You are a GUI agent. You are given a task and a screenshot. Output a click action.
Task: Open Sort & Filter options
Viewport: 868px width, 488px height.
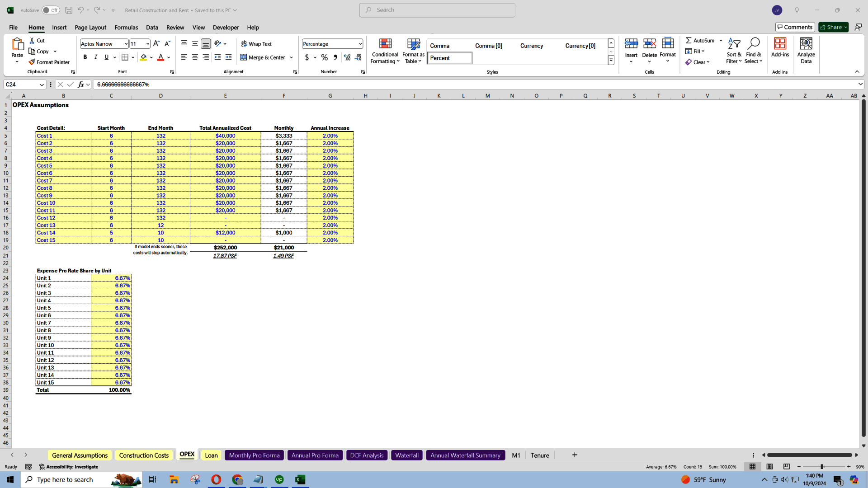click(733, 51)
